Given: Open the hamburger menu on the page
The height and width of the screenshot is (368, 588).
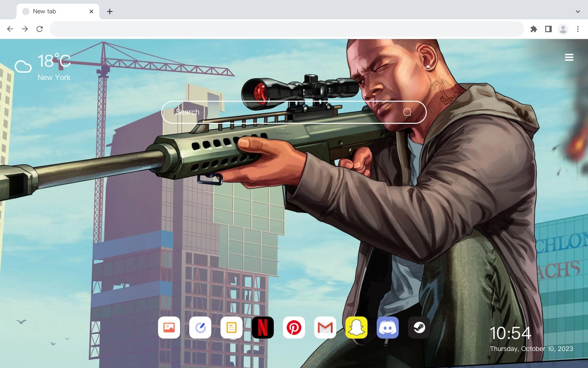Looking at the screenshot, I should click(569, 57).
